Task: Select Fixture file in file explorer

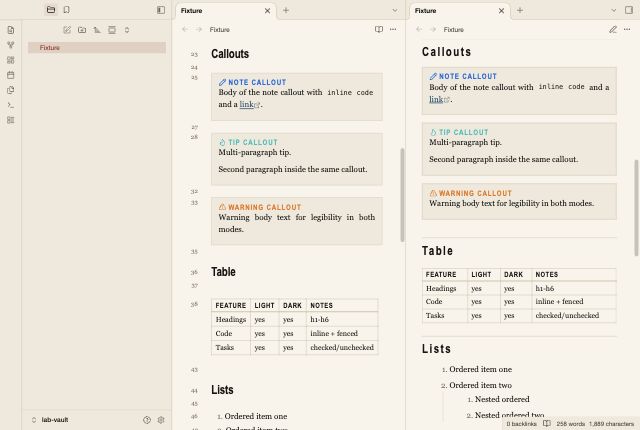Action: 97,48
